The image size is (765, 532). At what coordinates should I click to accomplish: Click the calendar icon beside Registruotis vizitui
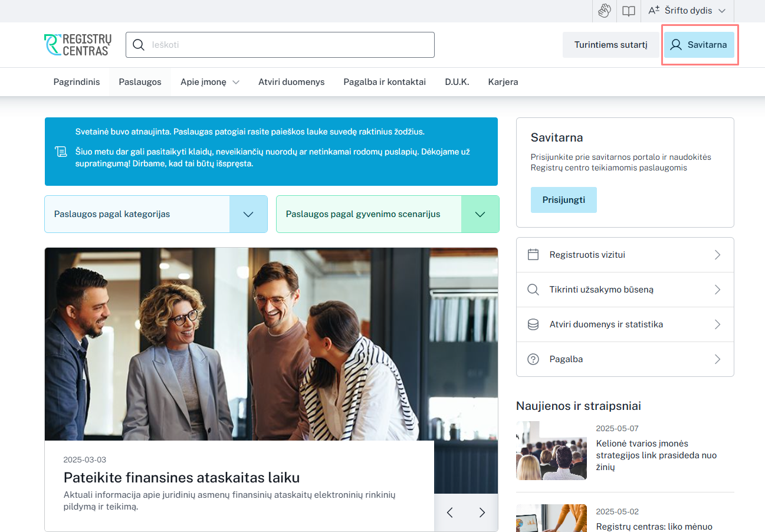(x=533, y=255)
